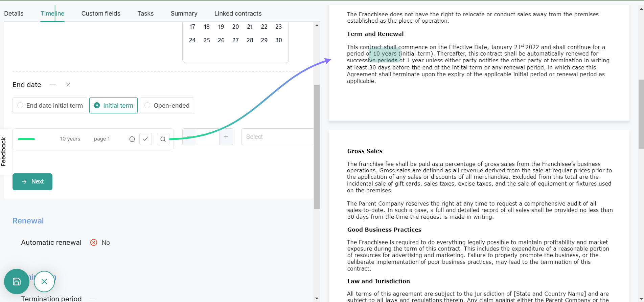Toggle the Automatic renewal No indicator
This screenshot has width=644, height=302.
click(100, 242)
